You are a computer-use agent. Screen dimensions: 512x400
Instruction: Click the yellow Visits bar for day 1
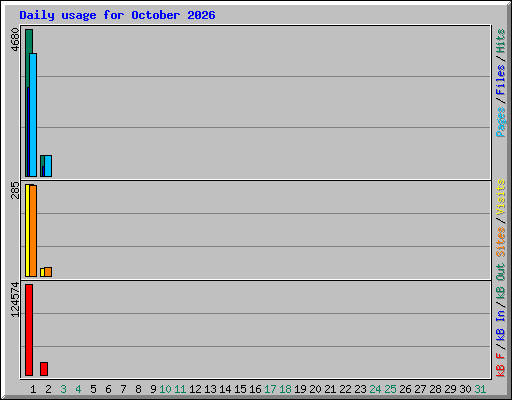pos(27,230)
